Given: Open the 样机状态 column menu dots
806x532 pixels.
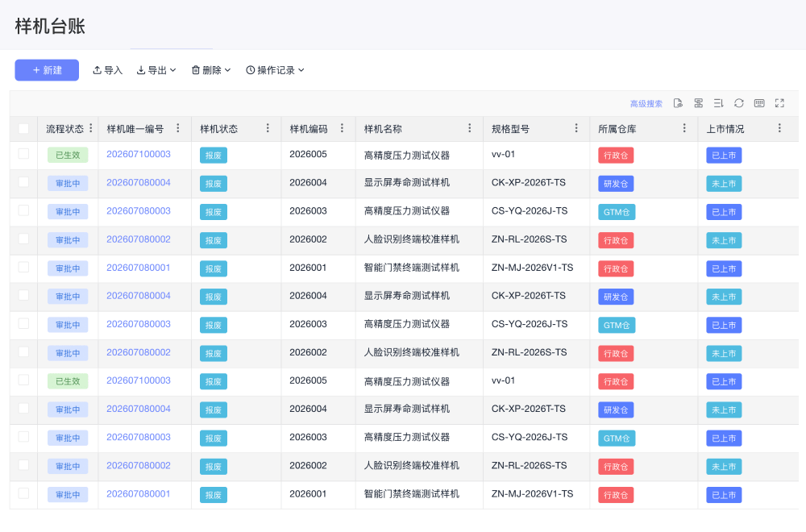Looking at the screenshot, I should tap(268, 128).
